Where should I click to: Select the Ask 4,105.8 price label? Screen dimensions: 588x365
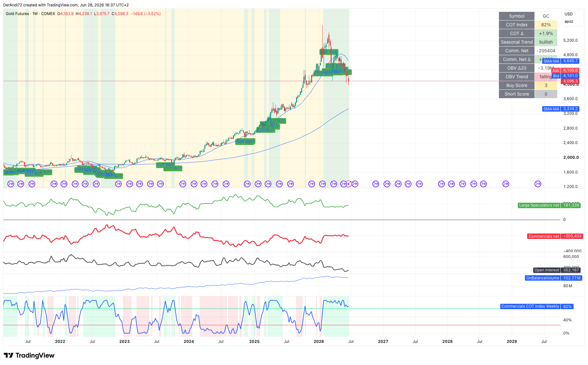tap(565, 70)
